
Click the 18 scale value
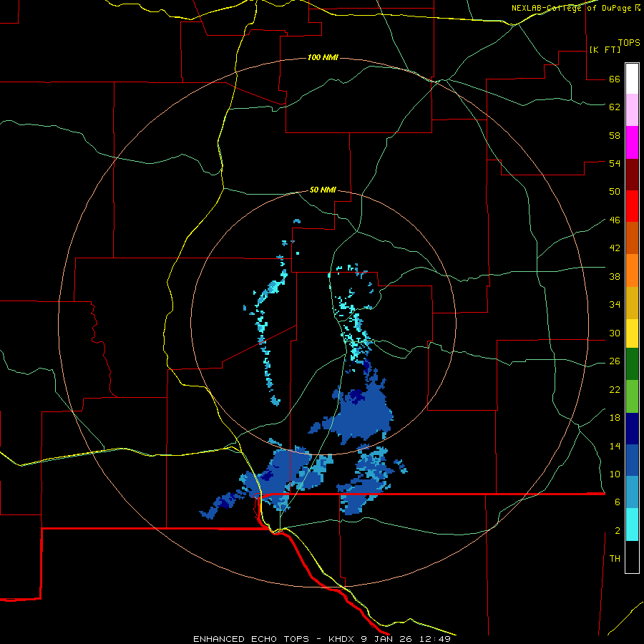coord(615,418)
